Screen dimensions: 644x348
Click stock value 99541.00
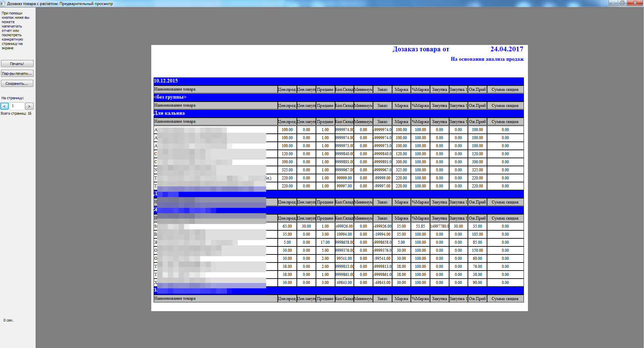click(344, 258)
